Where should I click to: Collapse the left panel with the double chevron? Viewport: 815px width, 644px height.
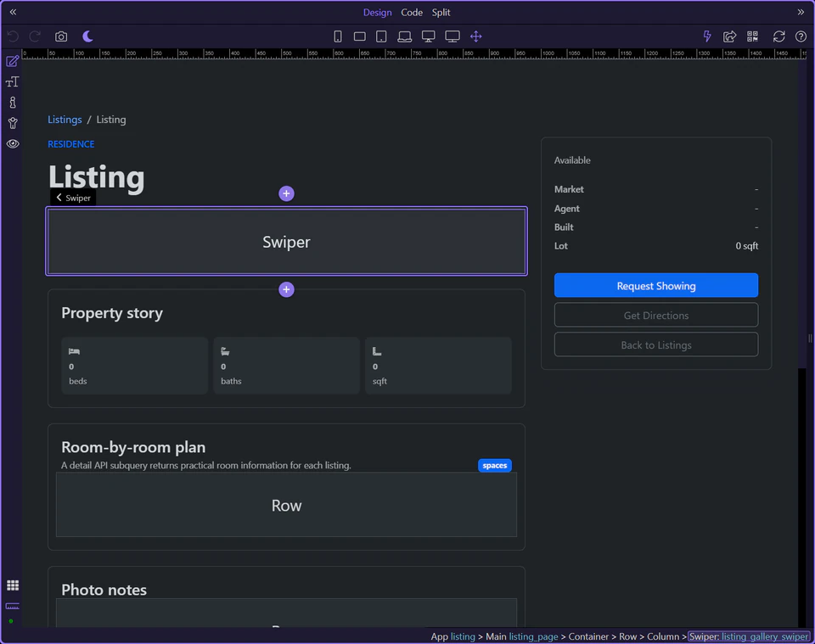click(x=12, y=12)
